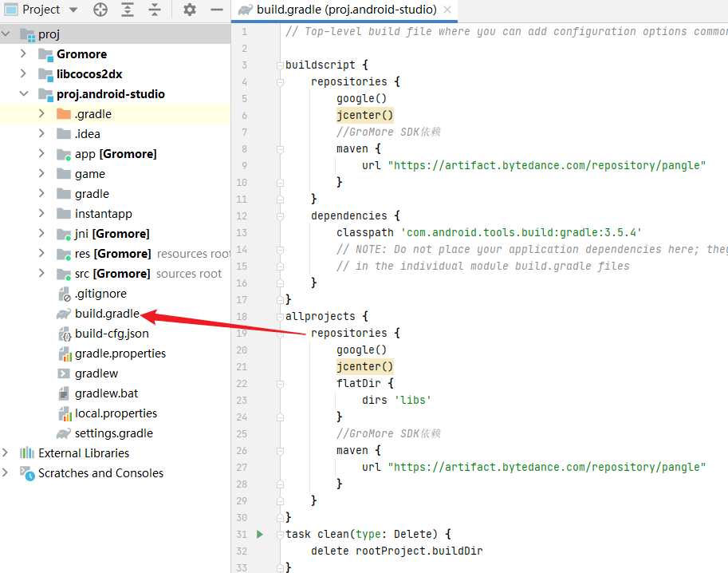Image resolution: width=728 pixels, height=573 pixels.
Task: Expand the libcocos2dx module
Action: coord(23,74)
